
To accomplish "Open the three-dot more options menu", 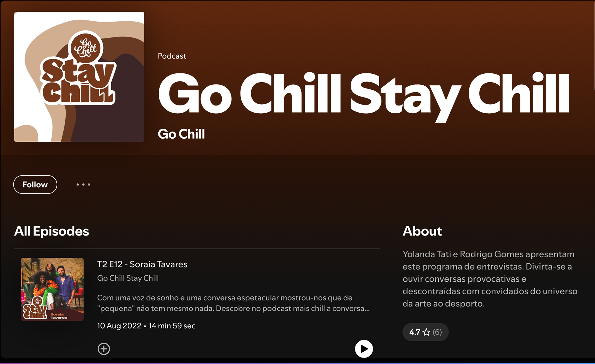I will pos(83,184).
